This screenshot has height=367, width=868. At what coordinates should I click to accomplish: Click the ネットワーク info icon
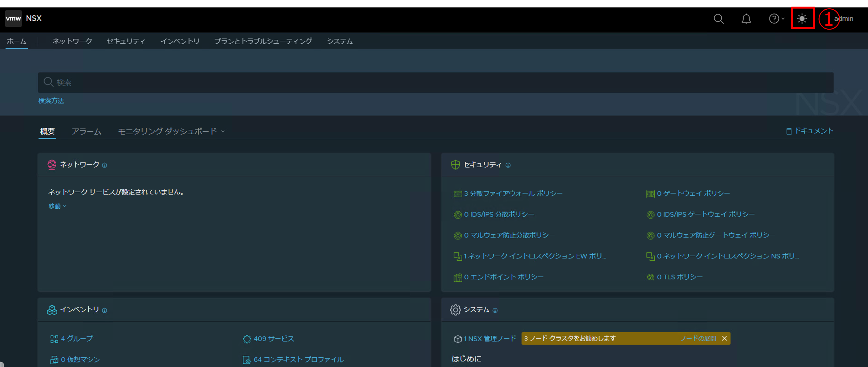[x=104, y=165]
